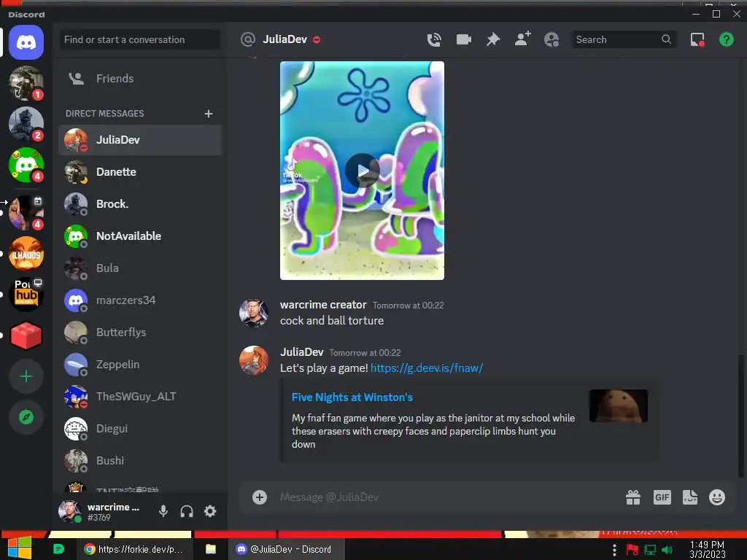747x560 pixels.
Task: Attach a file with plus button
Action: click(260, 497)
